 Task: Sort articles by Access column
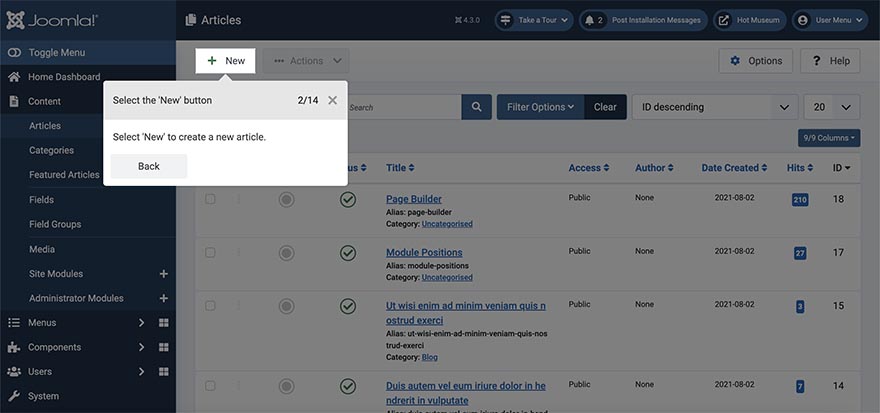click(589, 168)
